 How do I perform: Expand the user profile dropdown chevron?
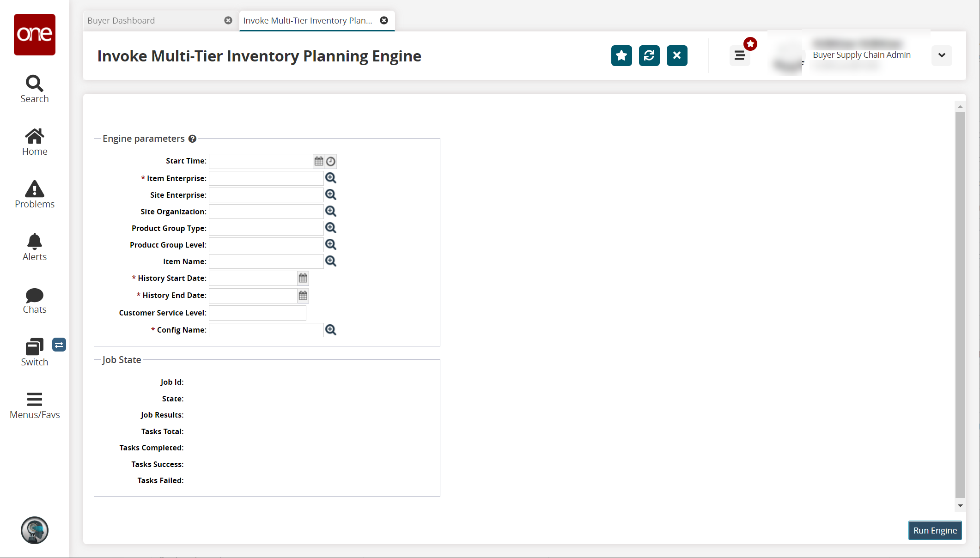click(942, 55)
